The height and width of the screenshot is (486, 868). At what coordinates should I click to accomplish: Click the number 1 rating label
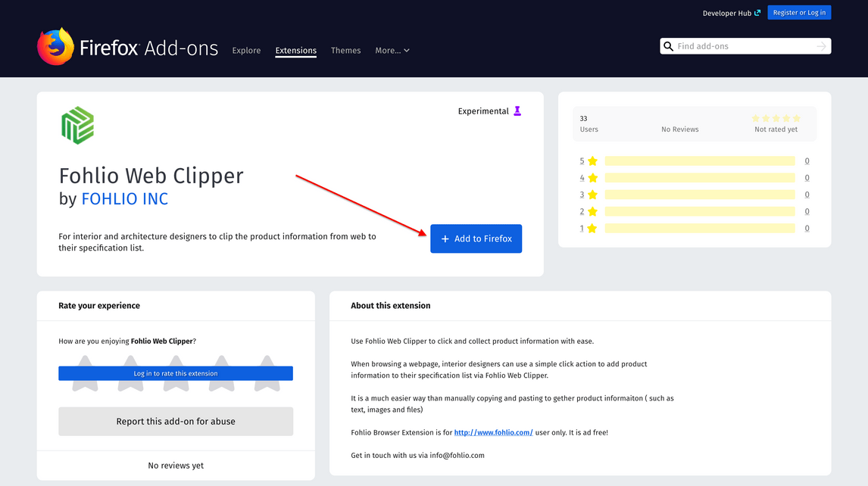(582, 228)
